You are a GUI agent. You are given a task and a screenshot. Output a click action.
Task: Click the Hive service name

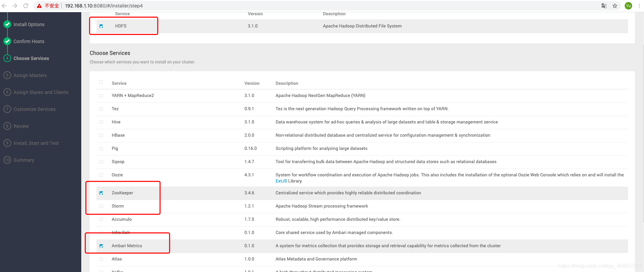[x=116, y=122]
